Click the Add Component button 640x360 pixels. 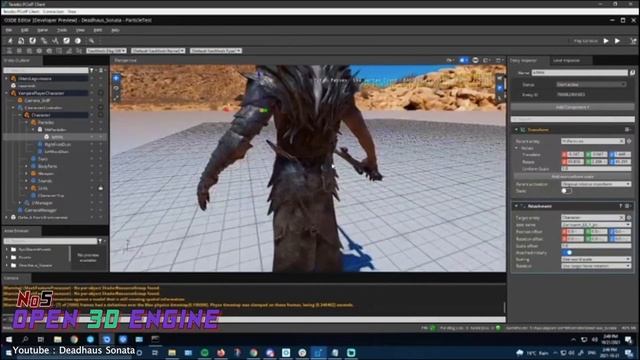pyautogui.click(x=572, y=107)
